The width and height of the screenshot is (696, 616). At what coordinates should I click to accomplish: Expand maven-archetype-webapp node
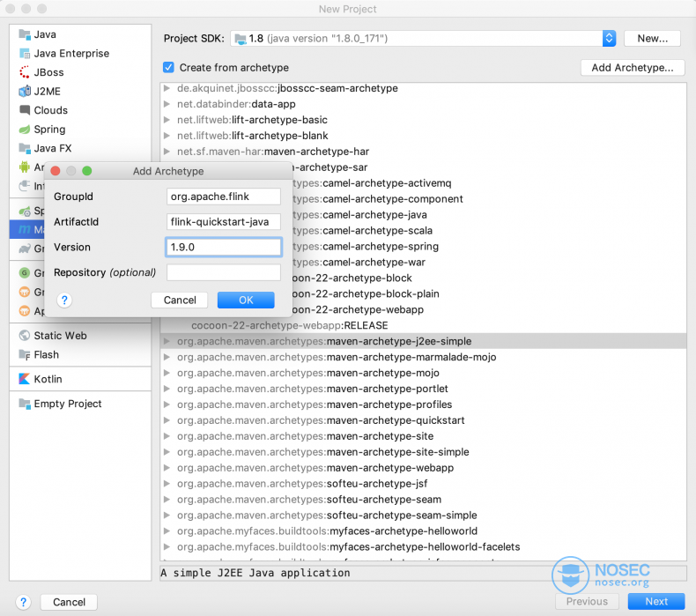[167, 468]
